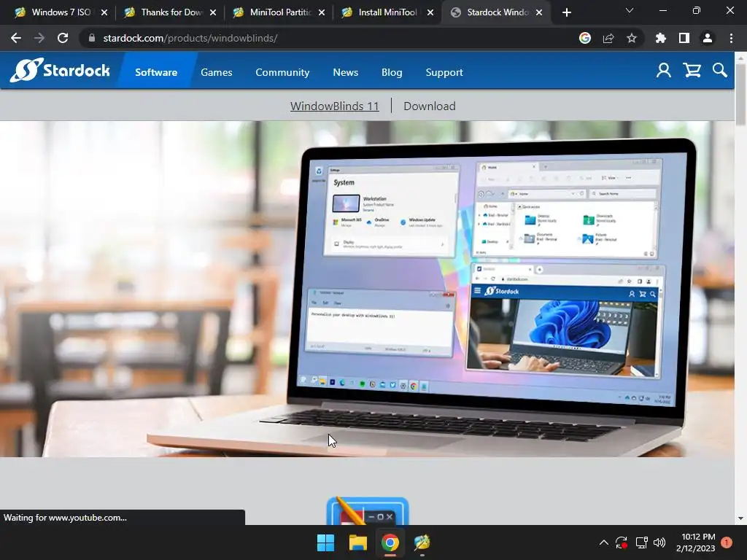
Task: Click the share page icon
Action: (608, 38)
